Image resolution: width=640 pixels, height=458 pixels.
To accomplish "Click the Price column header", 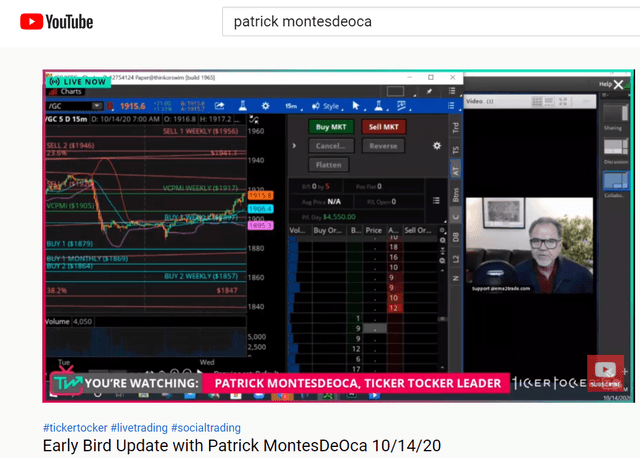I will coord(373,231).
